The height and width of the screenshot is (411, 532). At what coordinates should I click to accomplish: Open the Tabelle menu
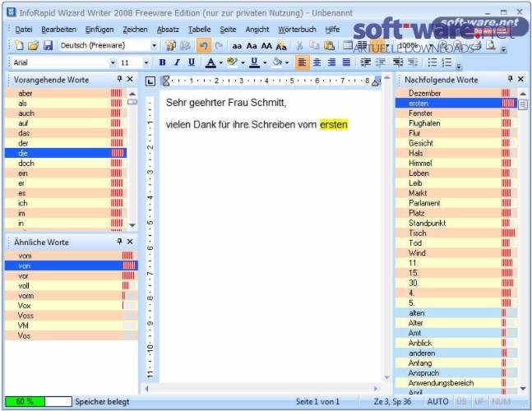tap(200, 30)
